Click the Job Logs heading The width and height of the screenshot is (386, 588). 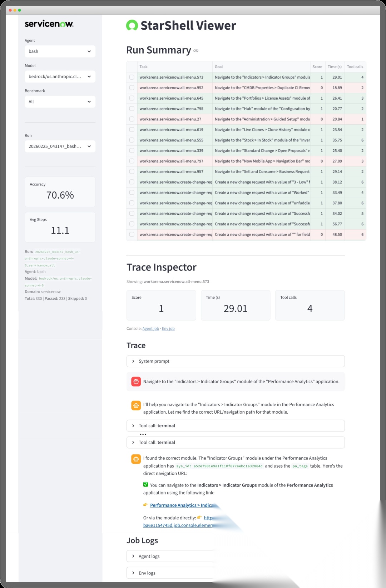(142, 540)
